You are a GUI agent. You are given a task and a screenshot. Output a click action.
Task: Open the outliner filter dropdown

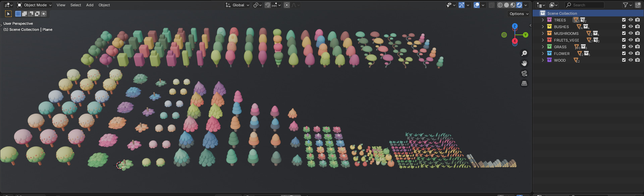[627, 5]
